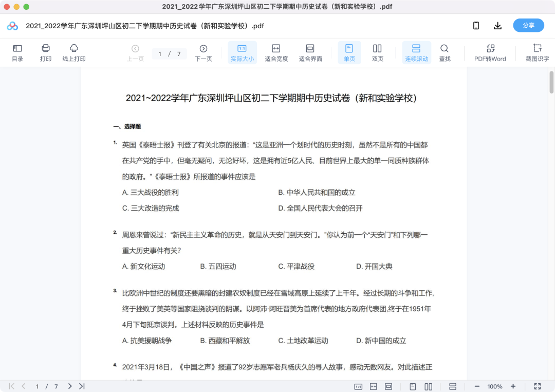Click answer A. 抗美援朝战争
555x392 pixels.
pos(147,341)
